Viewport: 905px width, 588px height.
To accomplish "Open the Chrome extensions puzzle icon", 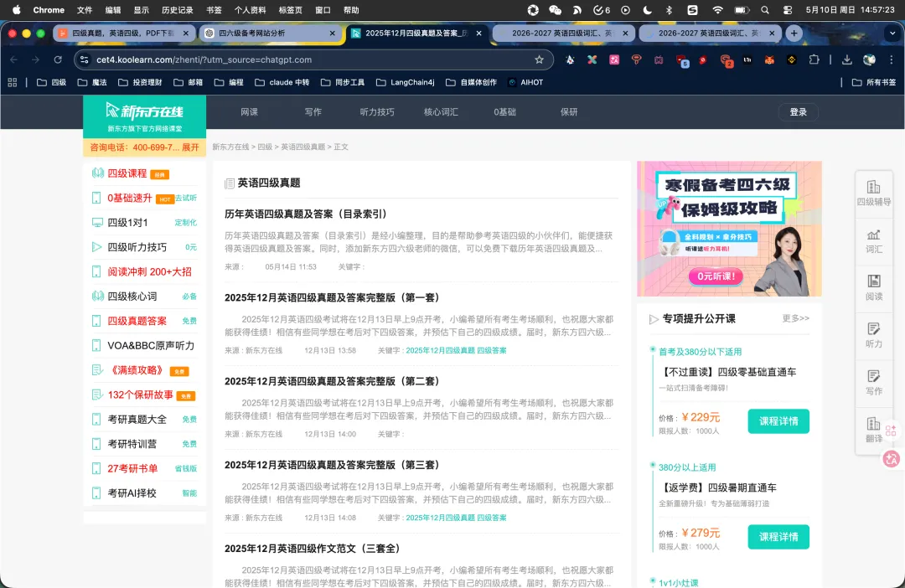I will point(814,59).
